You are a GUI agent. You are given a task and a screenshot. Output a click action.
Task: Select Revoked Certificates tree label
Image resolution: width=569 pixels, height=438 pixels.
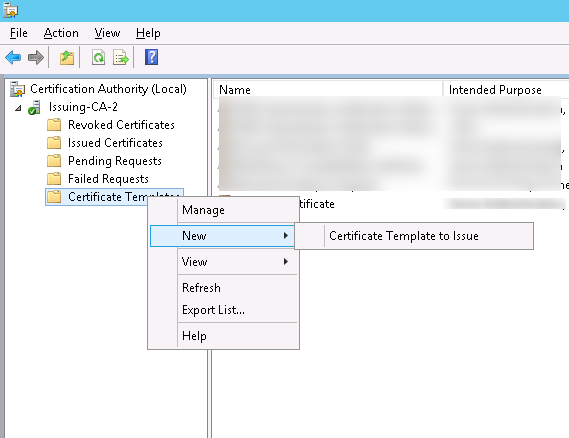121,125
